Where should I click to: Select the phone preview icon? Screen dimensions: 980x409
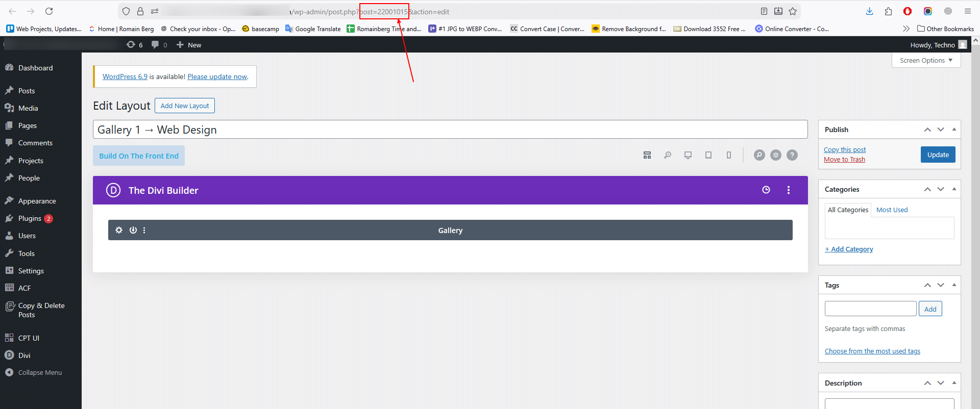(729, 155)
